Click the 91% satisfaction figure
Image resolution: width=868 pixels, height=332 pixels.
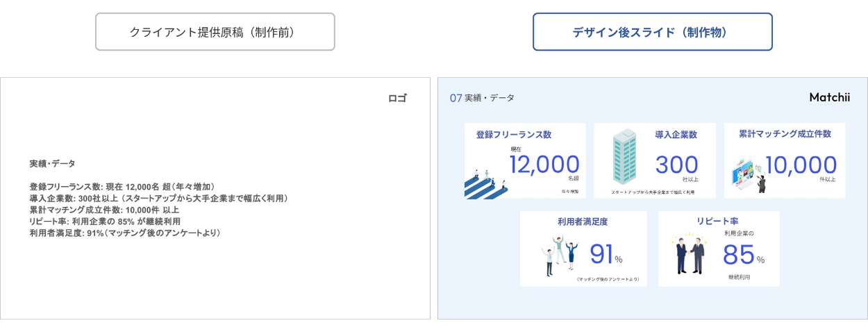pos(606,255)
